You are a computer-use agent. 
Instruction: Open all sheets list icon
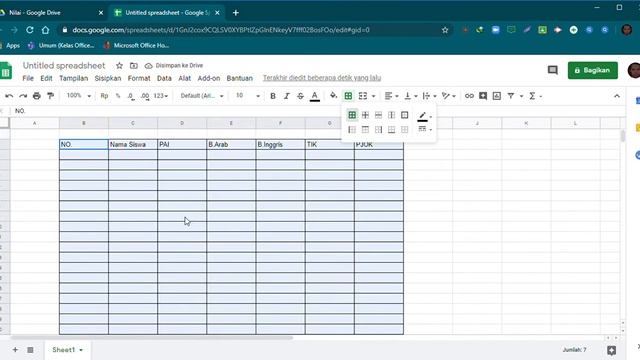coord(30,350)
